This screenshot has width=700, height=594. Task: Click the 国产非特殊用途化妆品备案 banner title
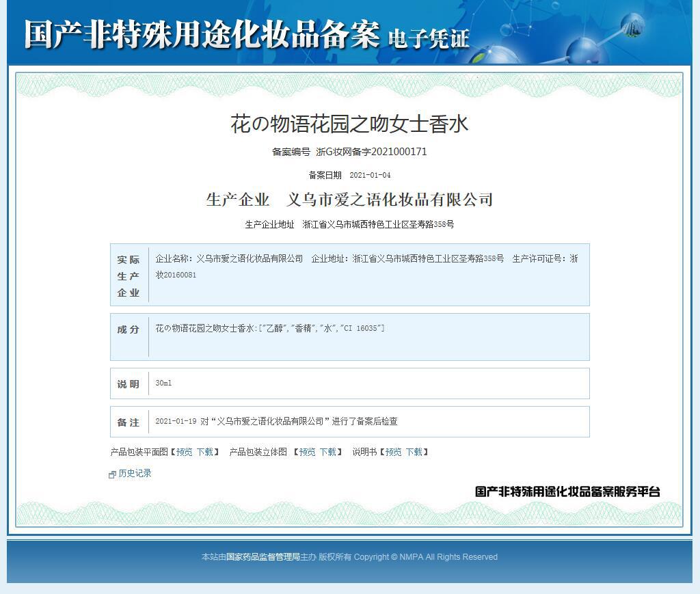coord(202,34)
